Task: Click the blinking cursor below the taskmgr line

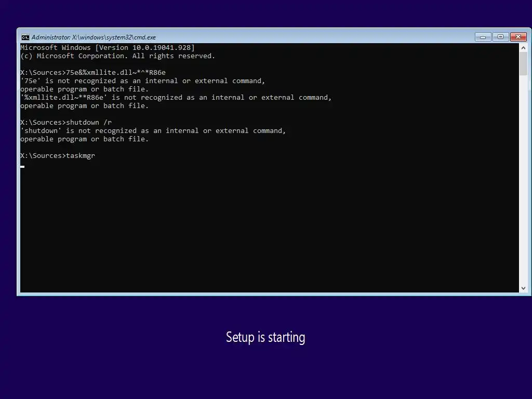Action: click(x=22, y=167)
